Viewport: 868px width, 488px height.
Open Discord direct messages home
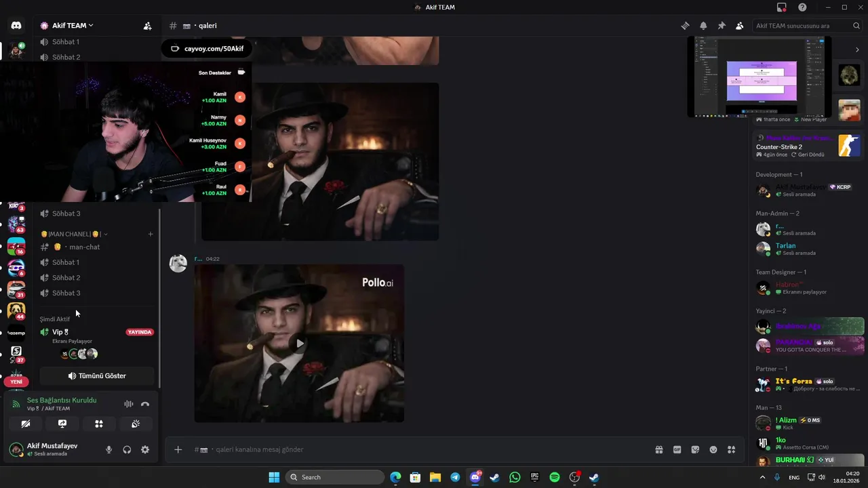(16, 26)
